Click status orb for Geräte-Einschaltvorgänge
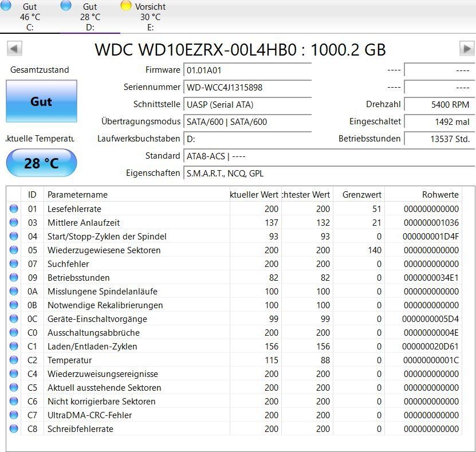The height and width of the screenshot is (452, 476). point(14,319)
